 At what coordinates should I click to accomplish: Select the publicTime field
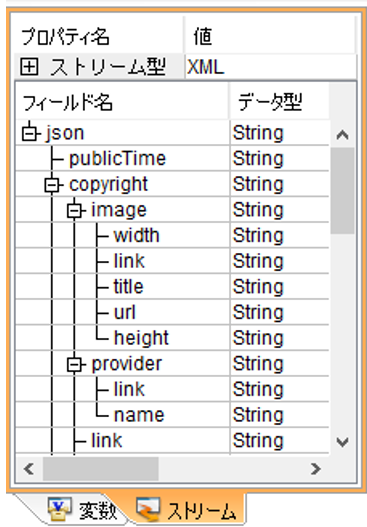(117, 159)
